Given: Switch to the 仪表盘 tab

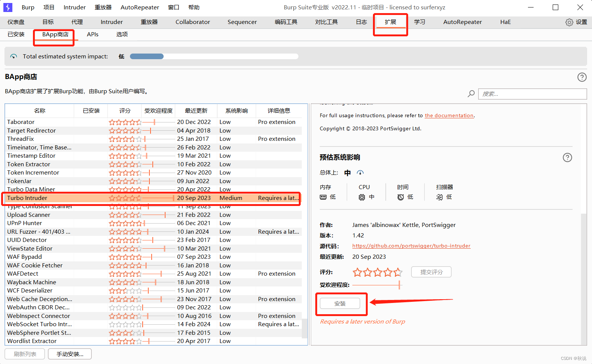Looking at the screenshot, I should (x=16, y=22).
